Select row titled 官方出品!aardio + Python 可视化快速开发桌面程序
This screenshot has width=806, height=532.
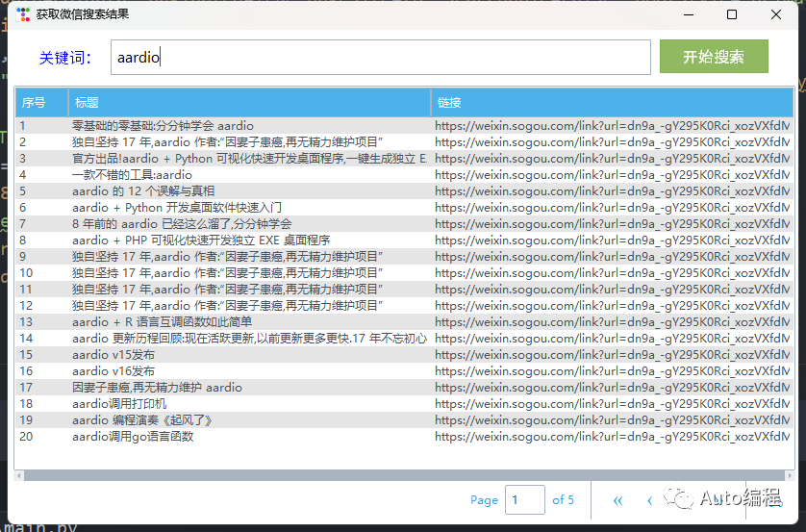(404, 159)
